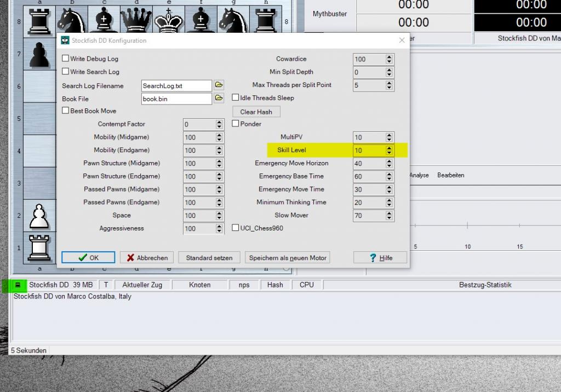Click the Contempt Factor spinner arrows
This screenshot has height=392, width=561.
pos(219,124)
